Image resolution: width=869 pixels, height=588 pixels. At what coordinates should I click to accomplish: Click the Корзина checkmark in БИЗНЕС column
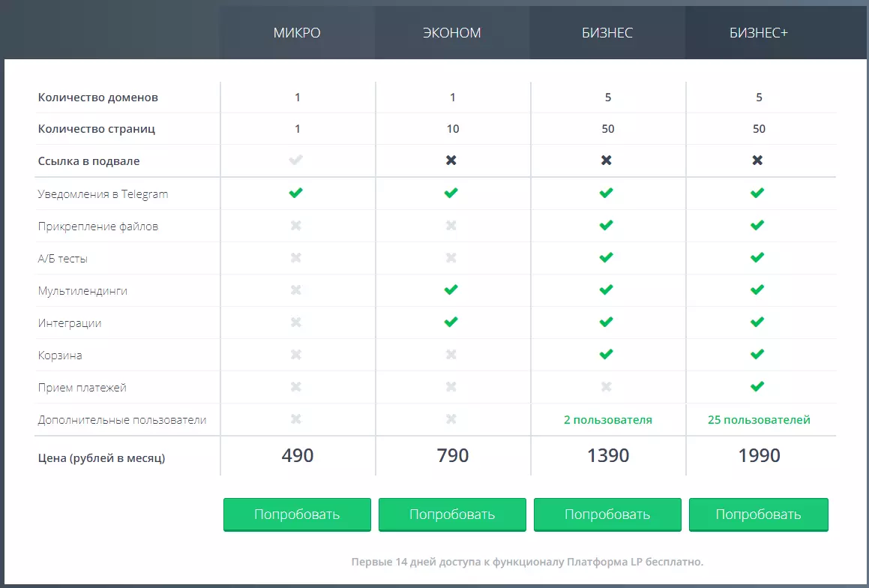tap(607, 353)
